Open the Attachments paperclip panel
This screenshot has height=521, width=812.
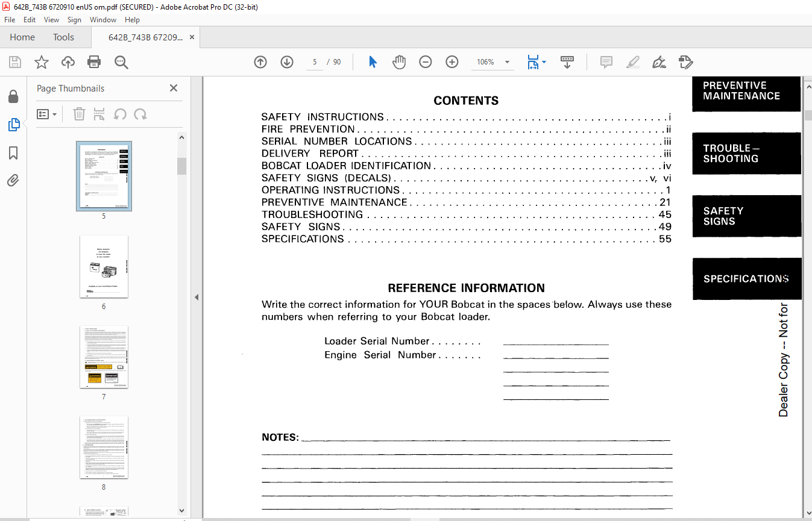point(13,180)
